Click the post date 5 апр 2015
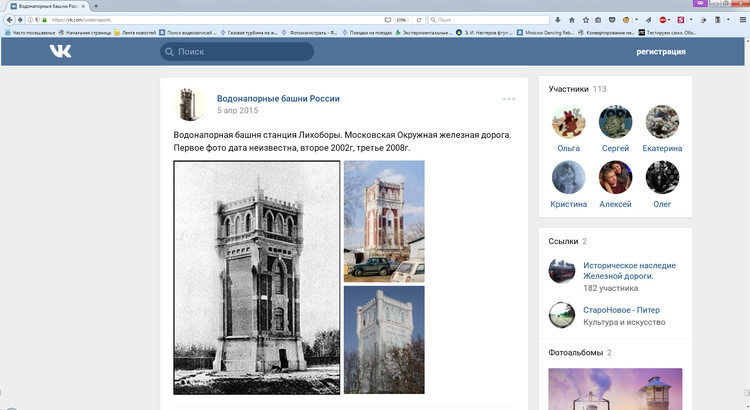This screenshot has height=410, width=750. click(237, 110)
